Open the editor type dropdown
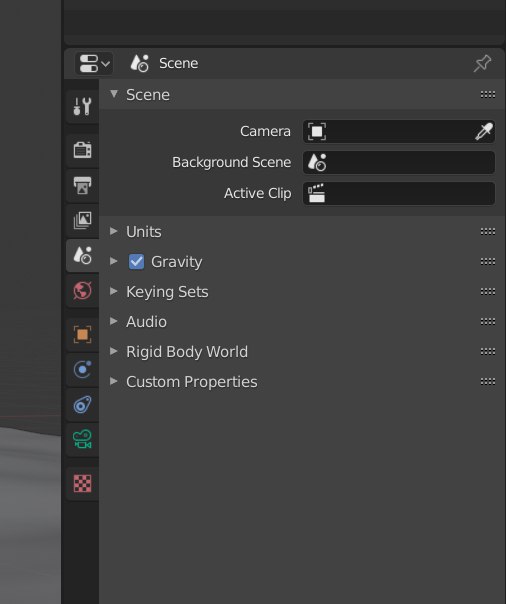The width and height of the screenshot is (506, 604). click(x=94, y=63)
